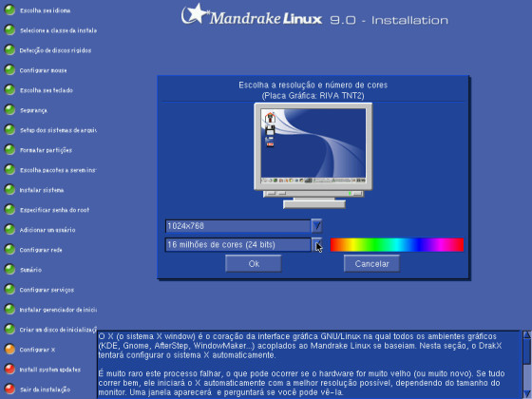
Task: Click the green indicator beside Segurança
Action: point(9,110)
